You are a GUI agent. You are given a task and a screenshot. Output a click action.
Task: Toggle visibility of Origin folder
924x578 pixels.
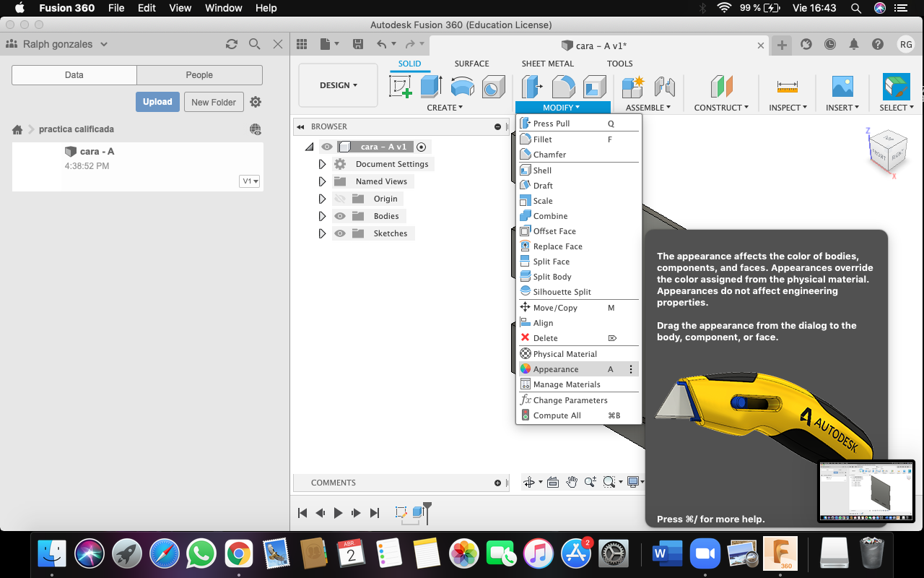pyautogui.click(x=340, y=199)
